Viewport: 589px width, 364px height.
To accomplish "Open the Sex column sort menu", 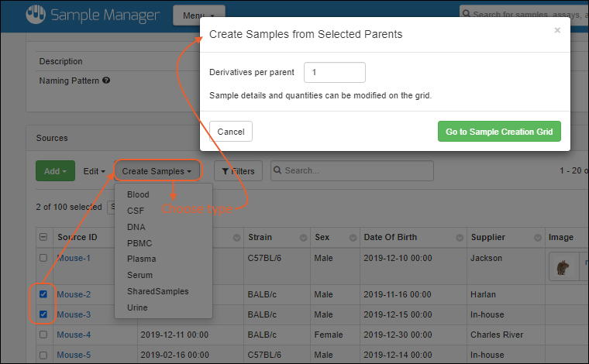I will (353, 237).
